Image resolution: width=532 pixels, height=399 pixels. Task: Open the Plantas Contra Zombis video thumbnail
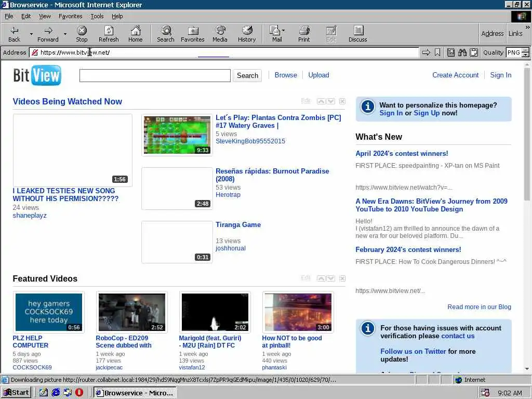click(177, 135)
